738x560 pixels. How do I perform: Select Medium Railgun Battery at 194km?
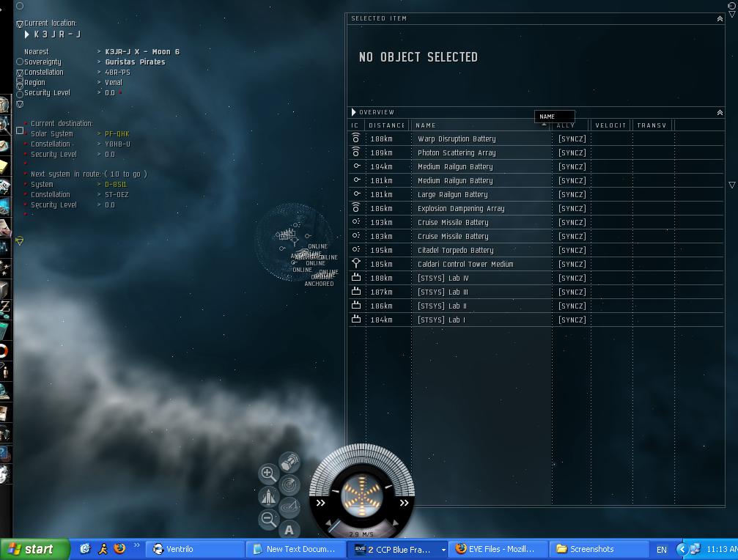pos(536,166)
